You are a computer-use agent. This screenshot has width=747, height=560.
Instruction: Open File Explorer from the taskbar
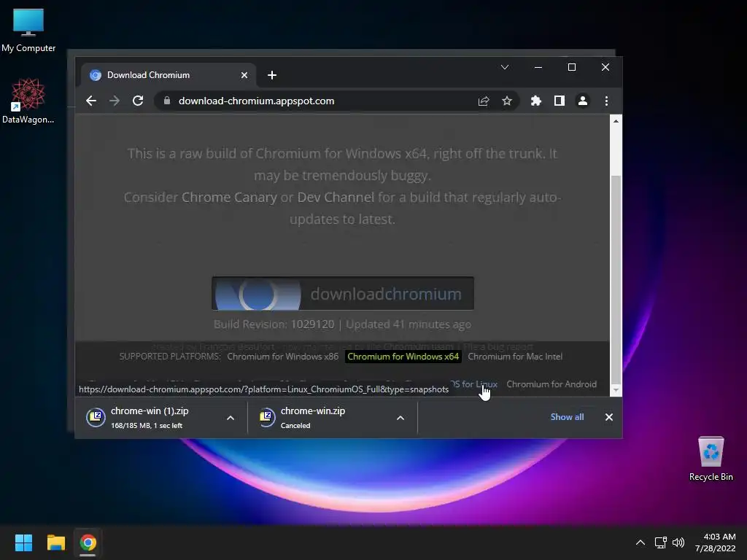55,542
